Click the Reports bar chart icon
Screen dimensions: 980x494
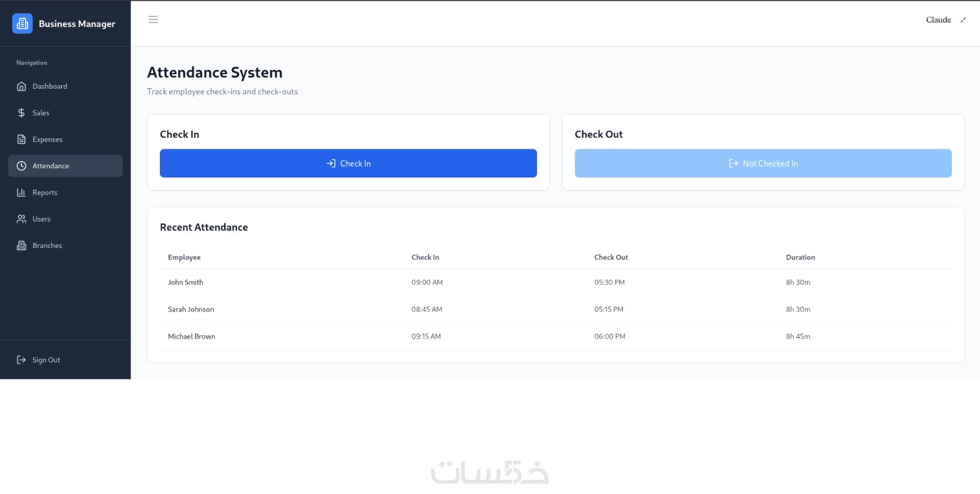21,192
